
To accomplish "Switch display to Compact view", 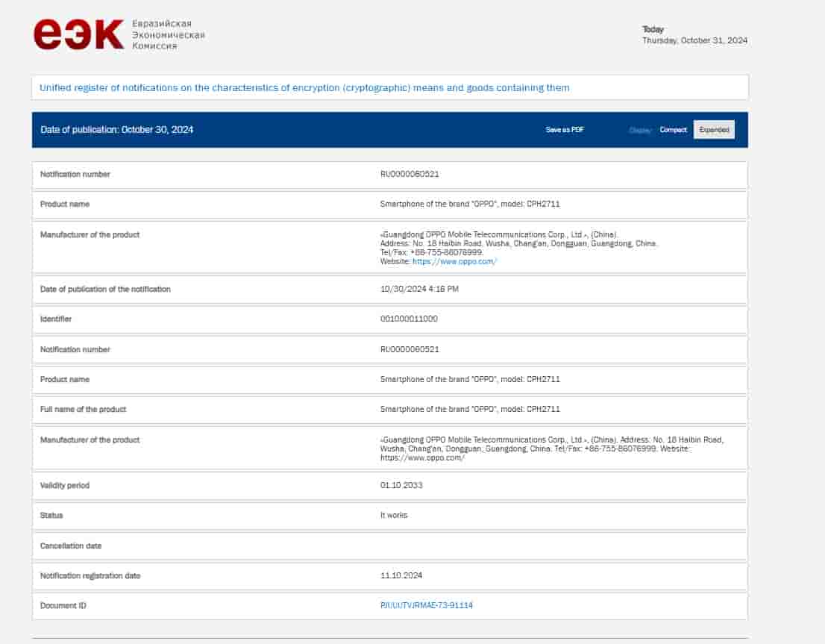I will coord(673,130).
